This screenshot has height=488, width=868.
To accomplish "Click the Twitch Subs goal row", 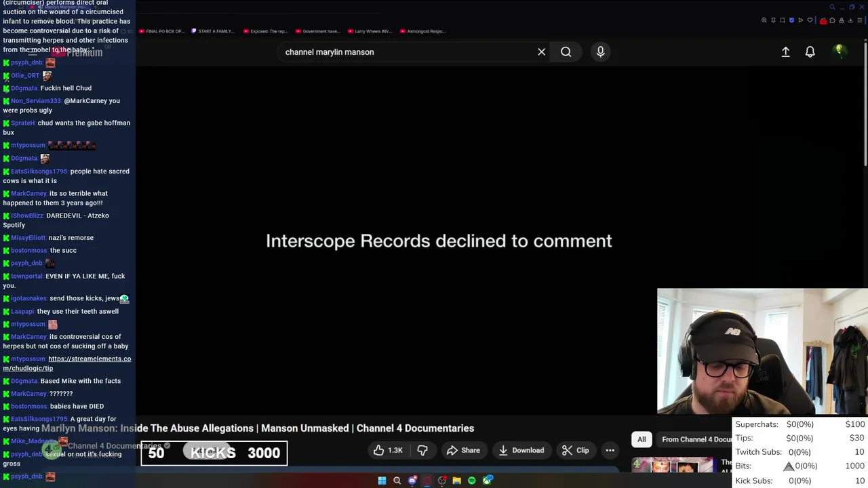I will point(800,452).
